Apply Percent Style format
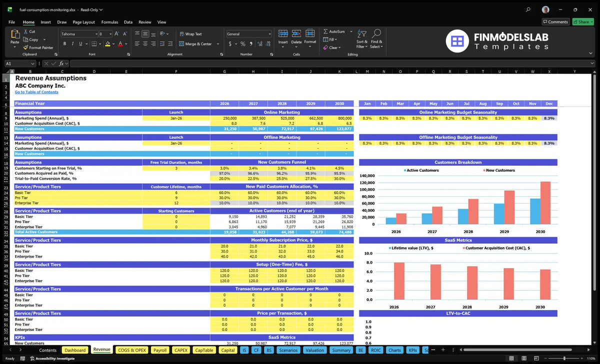This screenshot has height=364, width=600. tap(243, 44)
